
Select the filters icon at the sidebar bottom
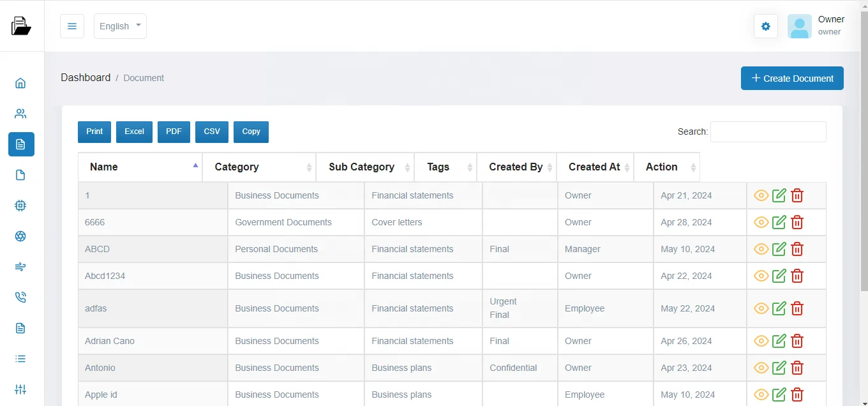click(x=21, y=389)
